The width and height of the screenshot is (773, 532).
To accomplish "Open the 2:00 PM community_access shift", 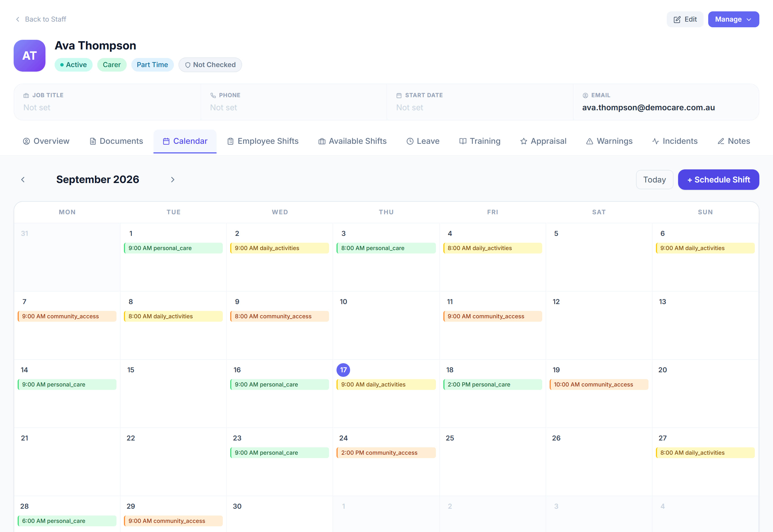I will (x=386, y=453).
